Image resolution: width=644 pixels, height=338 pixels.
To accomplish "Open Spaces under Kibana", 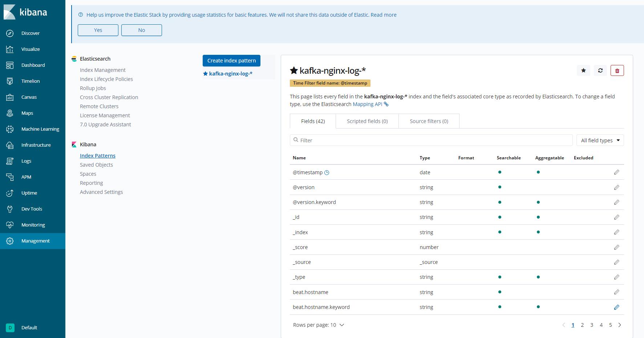I will [88, 174].
